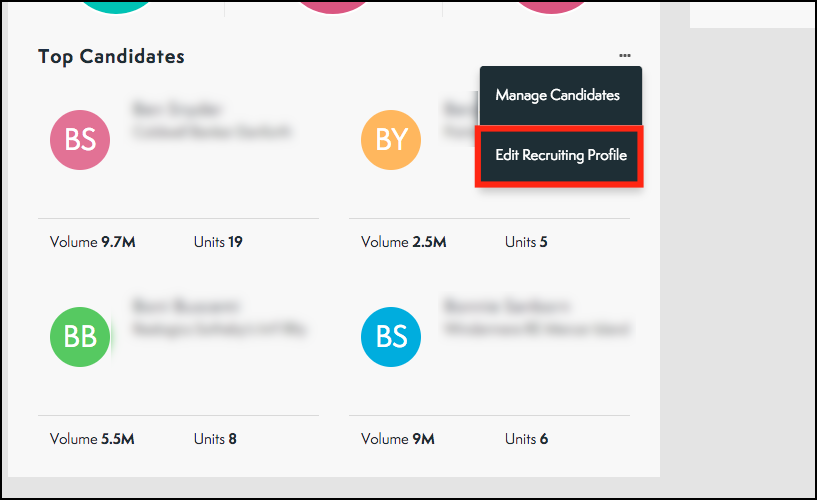The height and width of the screenshot is (500, 817).
Task: Click the Volume 9.7M stat
Action: pos(92,242)
